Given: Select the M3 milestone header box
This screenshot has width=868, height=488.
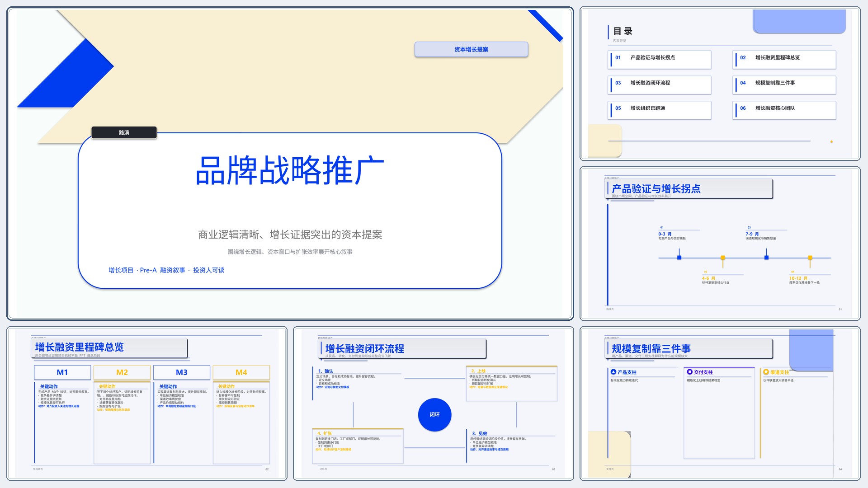Looking at the screenshot, I should pyautogui.click(x=182, y=372).
